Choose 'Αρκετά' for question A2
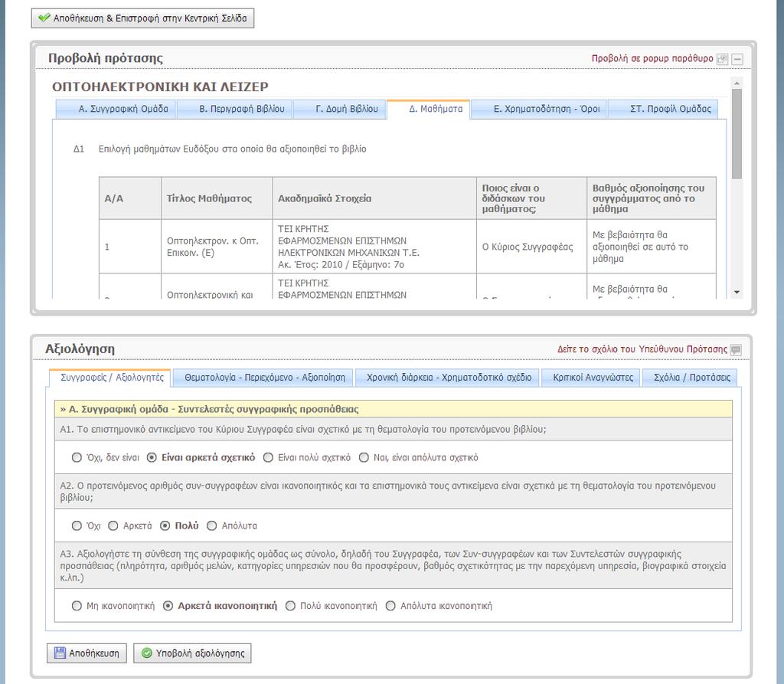 pyautogui.click(x=113, y=525)
